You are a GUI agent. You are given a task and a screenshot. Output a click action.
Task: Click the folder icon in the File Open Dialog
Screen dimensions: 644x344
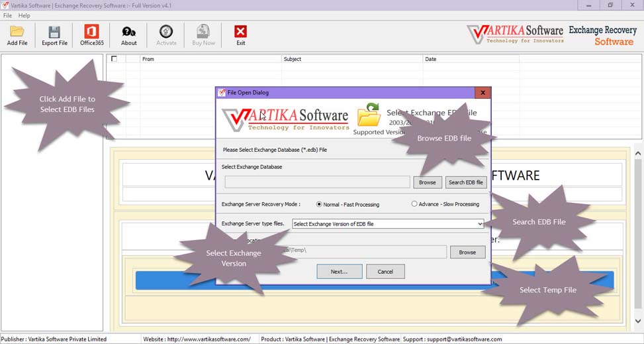pyautogui.click(x=369, y=115)
